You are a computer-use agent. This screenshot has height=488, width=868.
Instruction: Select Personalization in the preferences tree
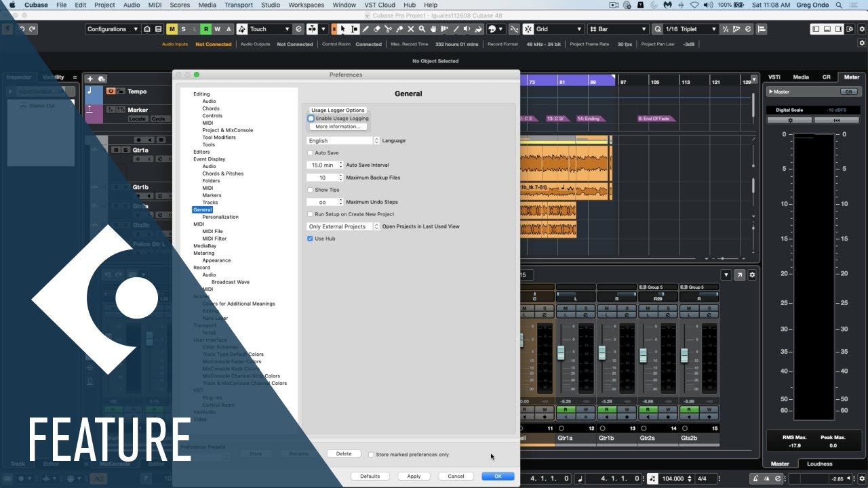coord(220,217)
